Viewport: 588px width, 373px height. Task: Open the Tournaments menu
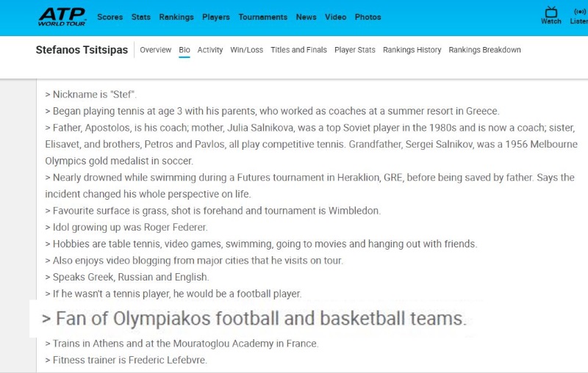click(263, 17)
